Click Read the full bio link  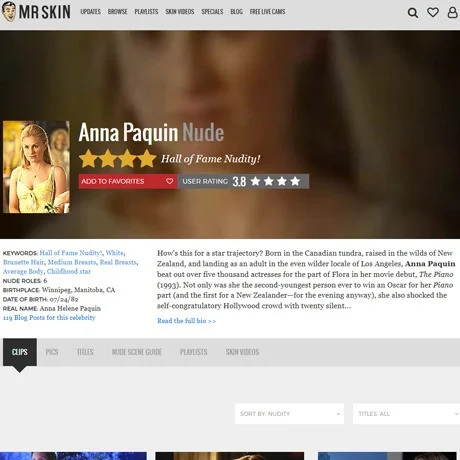[186, 321]
